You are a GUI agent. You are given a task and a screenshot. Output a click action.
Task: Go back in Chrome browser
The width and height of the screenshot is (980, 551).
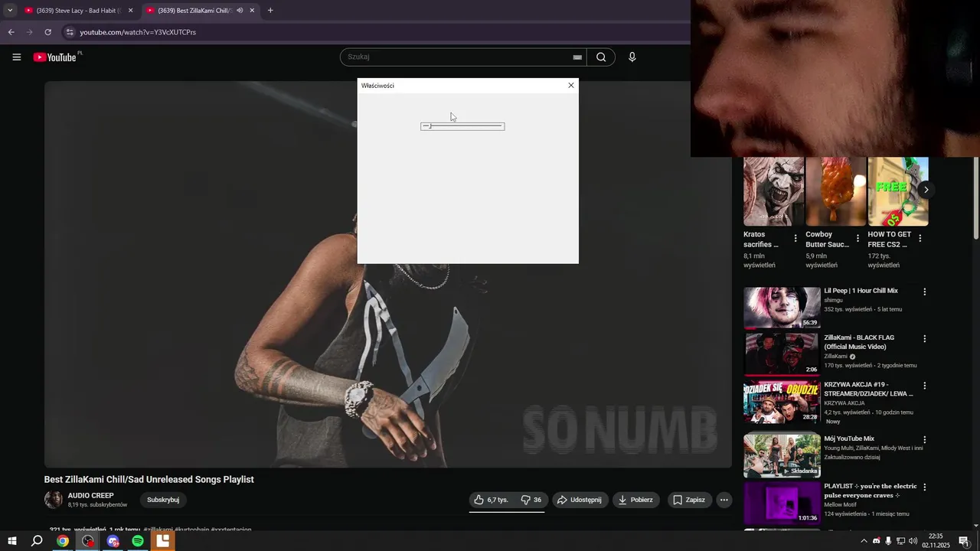click(x=11, y=32)
